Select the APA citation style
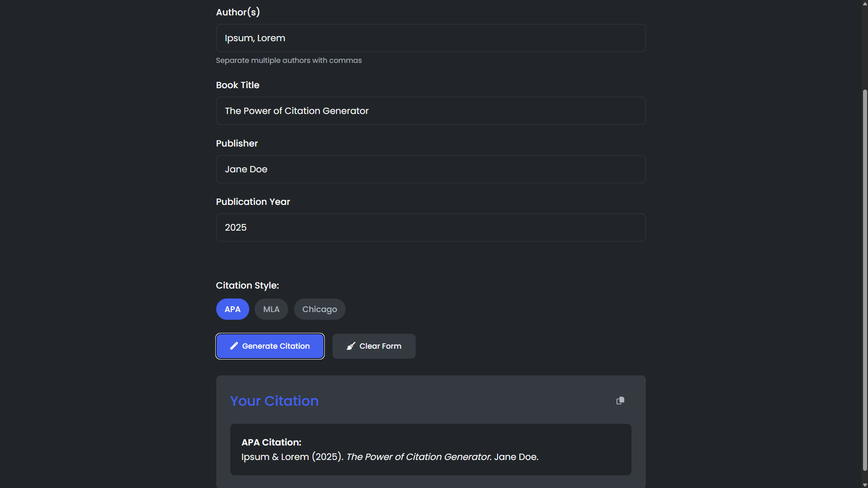868x488 pixels. click(x=232, y=309)
